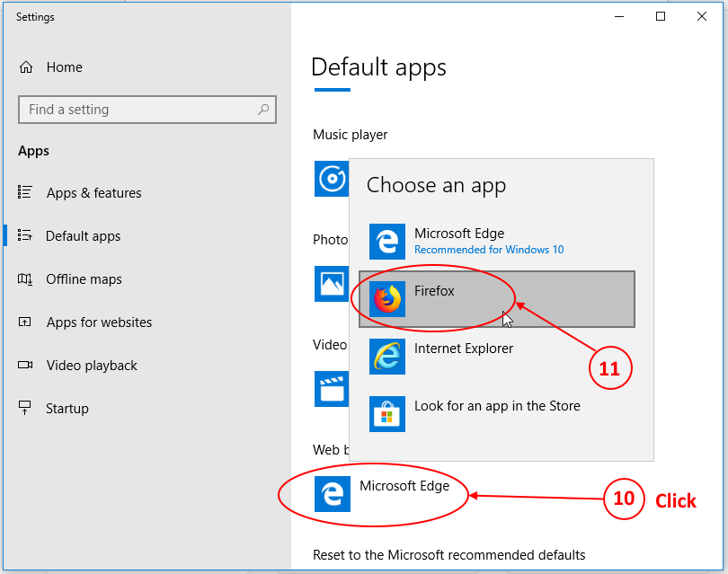This screenshot has width=728, height=574.
Task: Maximize the Settings window
Action: pyautogui.click(x=661, y=17)
